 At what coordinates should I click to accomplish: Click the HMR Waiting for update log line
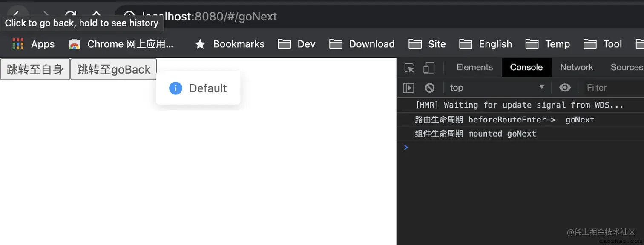(520, 105)
